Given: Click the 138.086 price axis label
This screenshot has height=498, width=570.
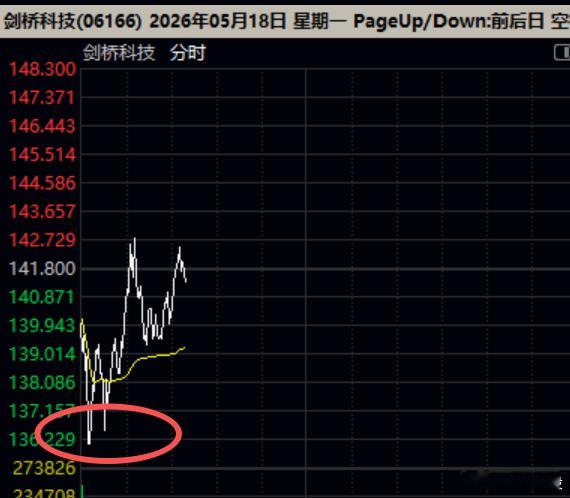Looking at the screenshot, I should [42, 382].
